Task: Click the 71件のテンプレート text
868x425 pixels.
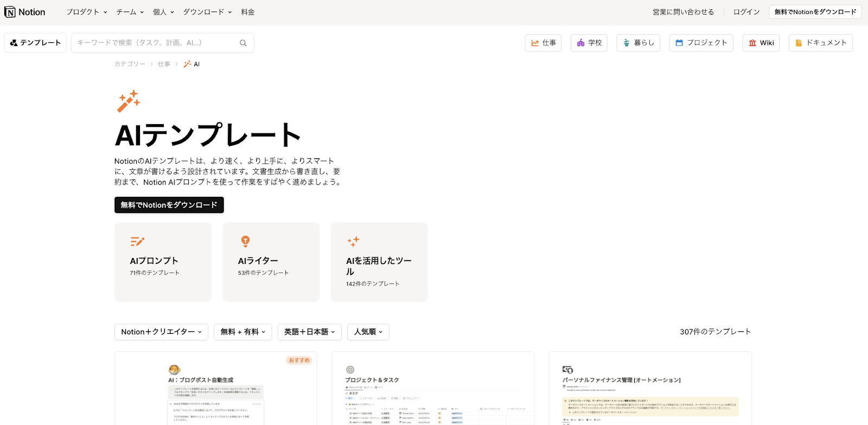Action: [x=155, y=273]
